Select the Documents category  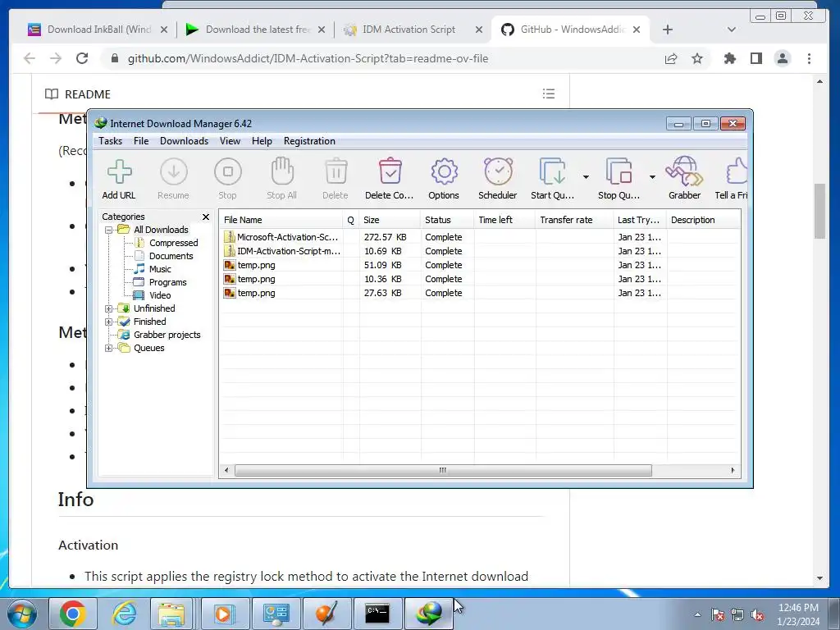click(x=171, y=256)
